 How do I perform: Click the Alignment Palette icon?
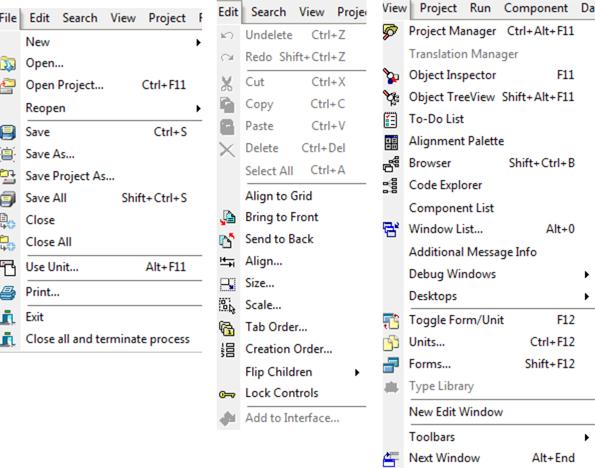(x=391, y=142)
